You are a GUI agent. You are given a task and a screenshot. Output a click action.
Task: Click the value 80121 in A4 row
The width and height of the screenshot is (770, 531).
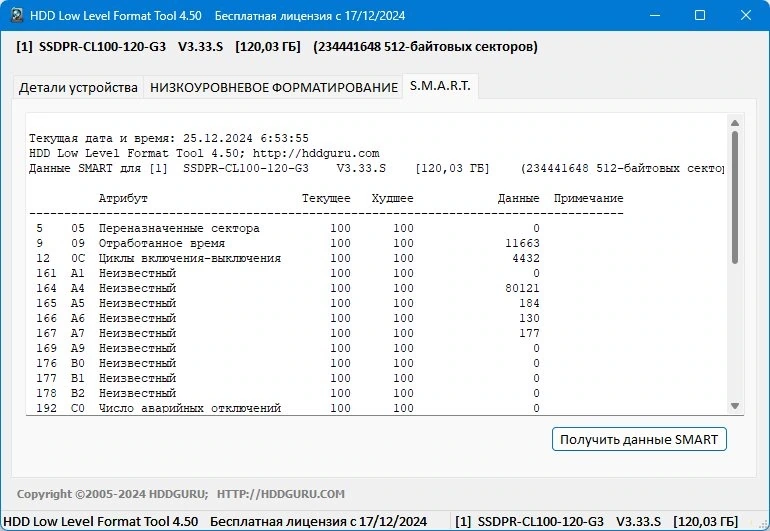pos(522,288)
